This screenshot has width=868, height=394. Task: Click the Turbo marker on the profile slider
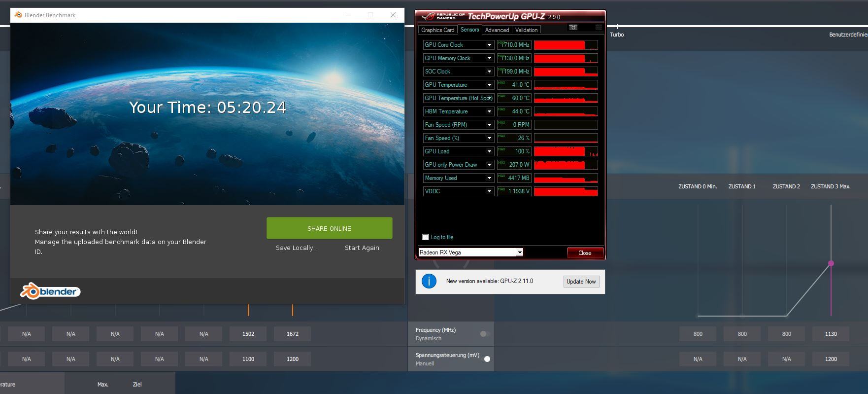(x=617, y=26)
